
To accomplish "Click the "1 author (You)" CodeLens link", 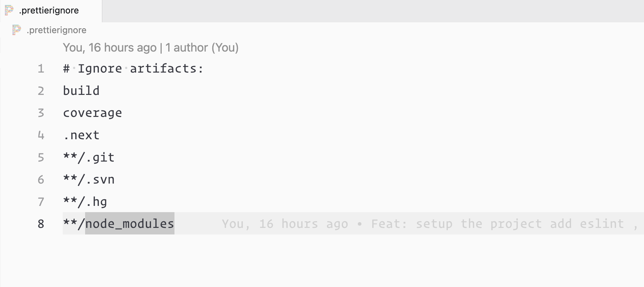I will [x=202, y=48].
